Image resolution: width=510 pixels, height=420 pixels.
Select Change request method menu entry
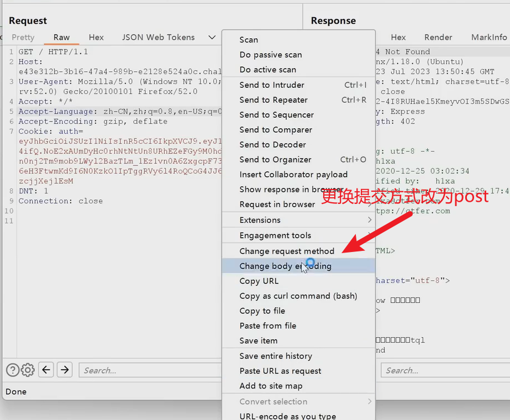click(287, 251)
